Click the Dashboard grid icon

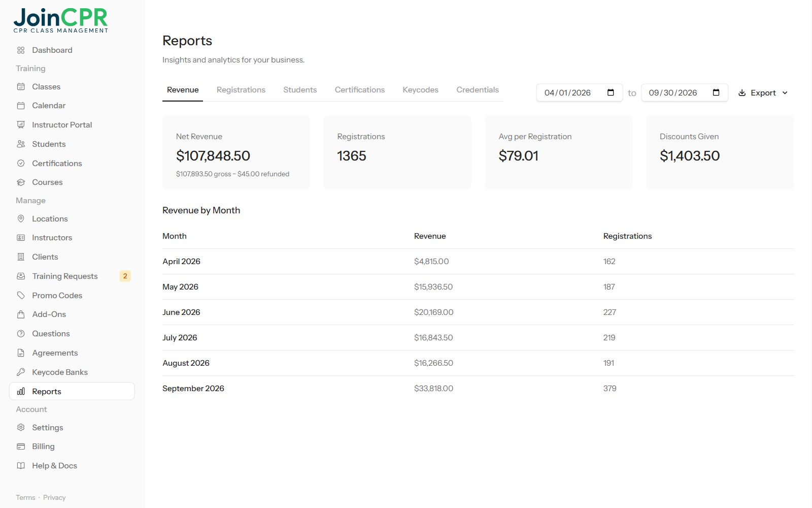(x=21, y=50)
